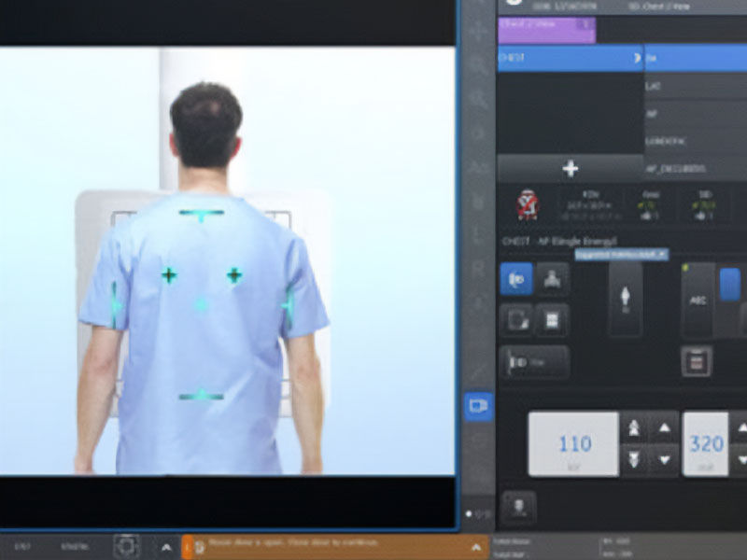Click the red crossed-out exposure warning icon

[x=529, y=203]
